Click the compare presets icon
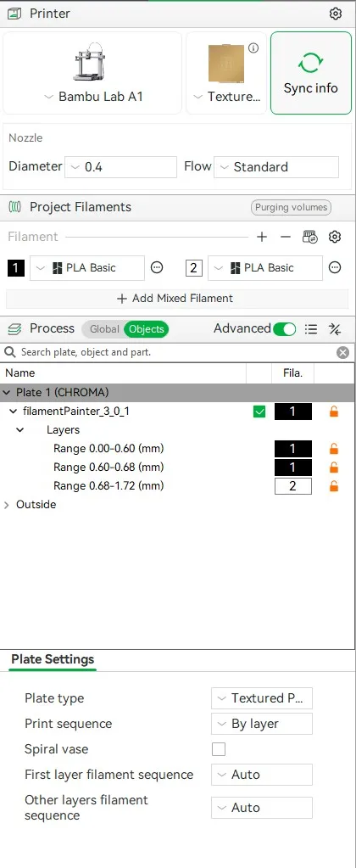 [335, 329]
